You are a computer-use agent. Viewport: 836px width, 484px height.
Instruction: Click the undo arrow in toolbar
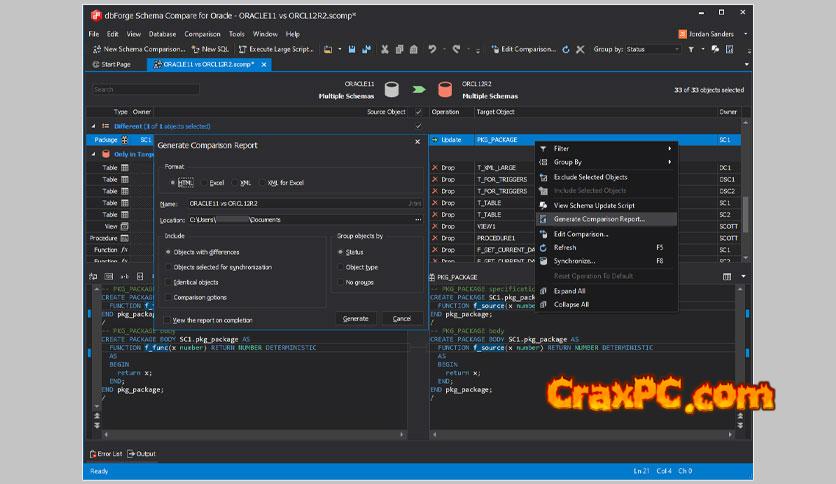coord(432,48)
